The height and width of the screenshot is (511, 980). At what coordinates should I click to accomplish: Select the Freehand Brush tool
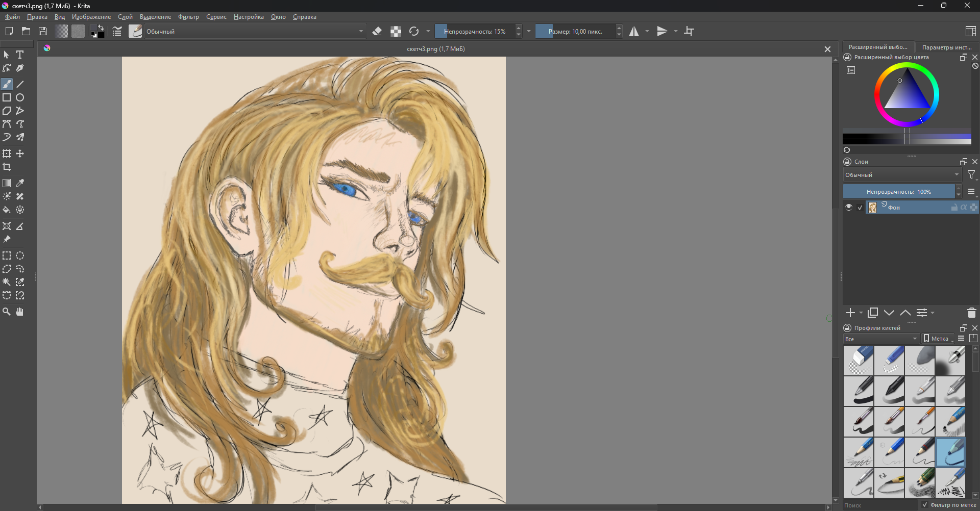click(7, 84)
